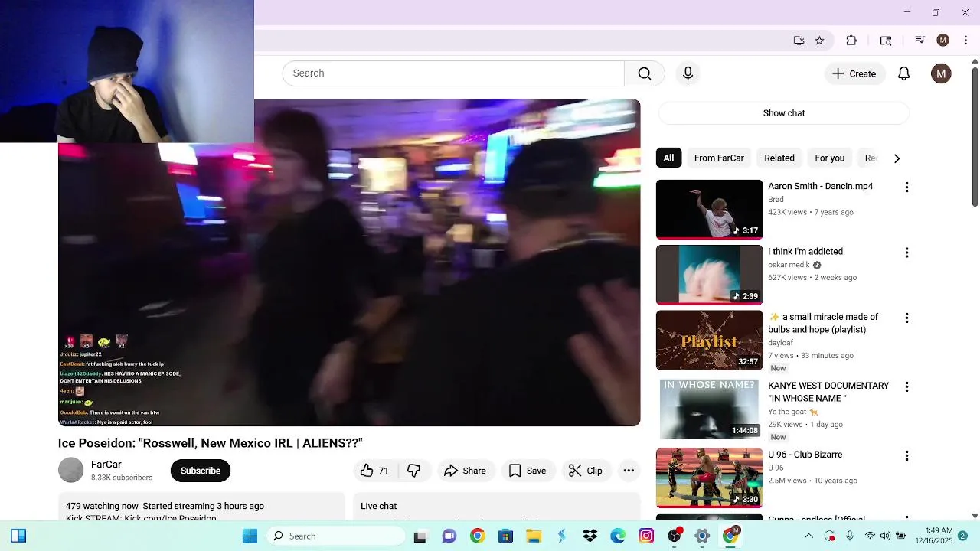
Task: Open options menu for U 96 - Club Bizarre
Action: coord(906,455)
